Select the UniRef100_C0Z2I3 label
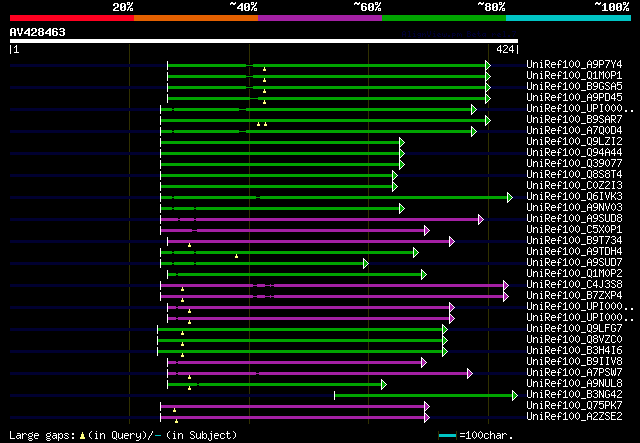Viewport: 640px width, 443px height. pos(574,186)
